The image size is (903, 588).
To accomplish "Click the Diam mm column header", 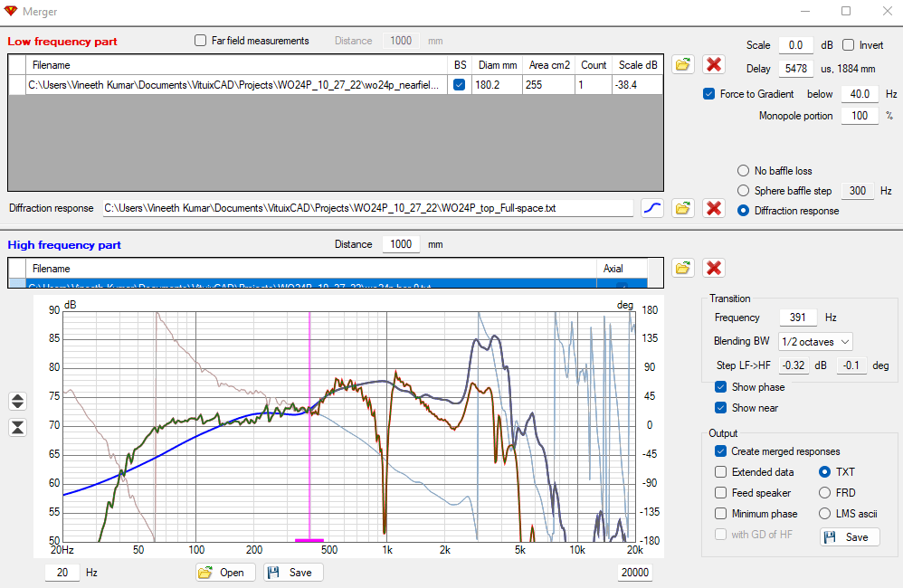I will coord(498,65).
